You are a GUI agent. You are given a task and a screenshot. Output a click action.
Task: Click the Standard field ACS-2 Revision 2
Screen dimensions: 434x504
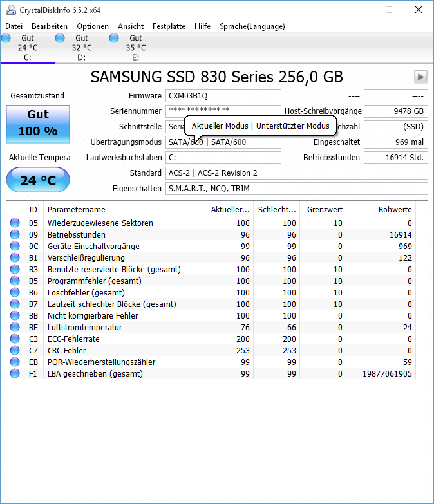click(x=297, y=173)
